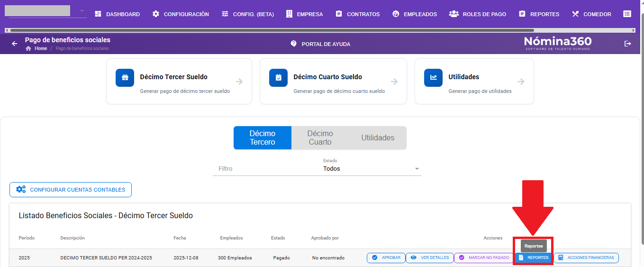Click gears icon in Configurar Cuentas button

click(x=21, y=190)
